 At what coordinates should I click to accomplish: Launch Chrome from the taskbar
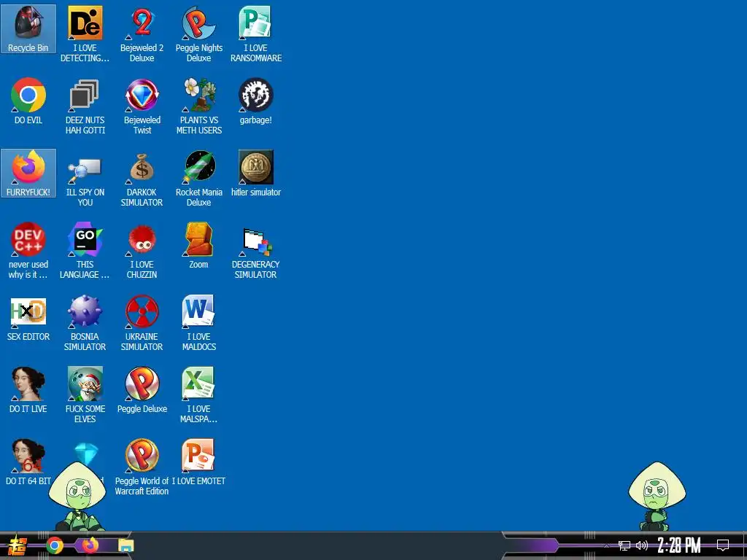tap(55, 545)
